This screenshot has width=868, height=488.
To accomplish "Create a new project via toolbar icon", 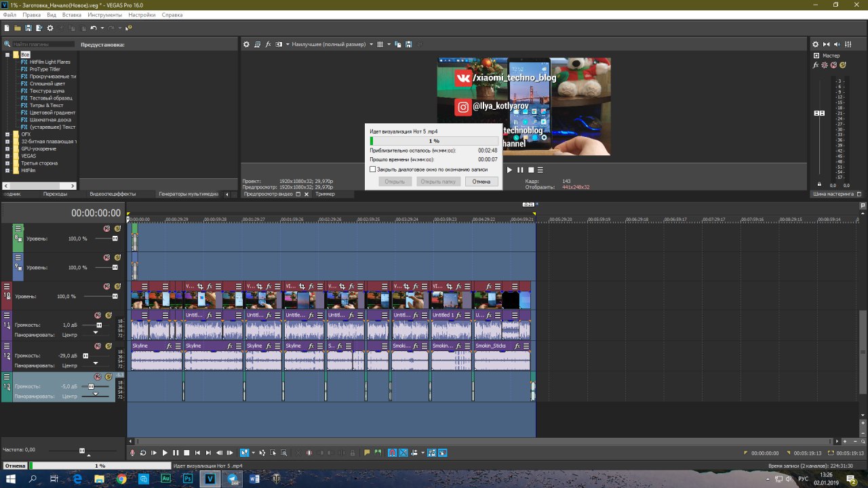I will 7,28.
